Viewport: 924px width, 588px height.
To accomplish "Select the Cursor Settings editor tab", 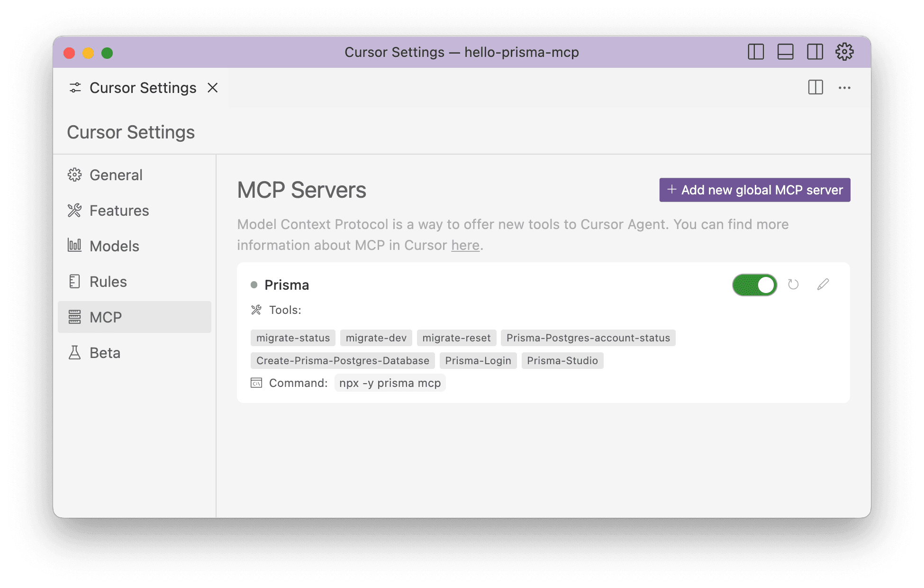I will tap(142, 88).
